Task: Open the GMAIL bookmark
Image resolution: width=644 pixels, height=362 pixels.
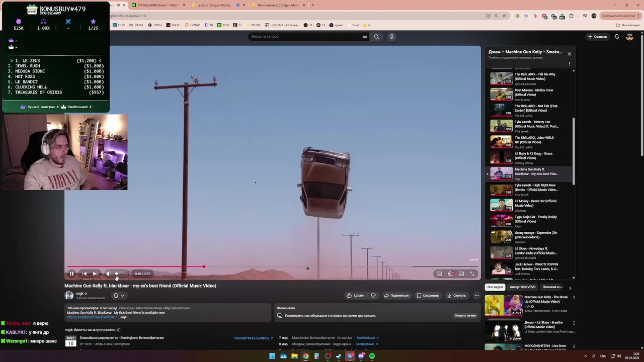Action: click(137, 25)
